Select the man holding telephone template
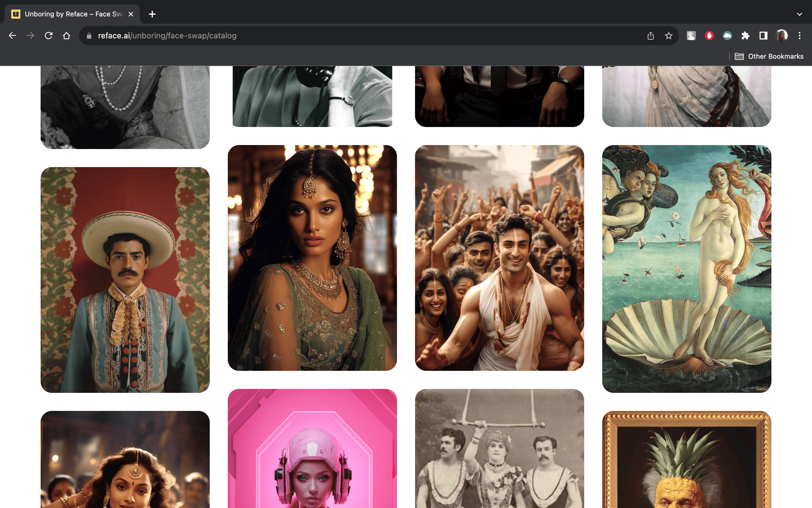The height and width of the screenshot is (508, 812). (312, 97)
